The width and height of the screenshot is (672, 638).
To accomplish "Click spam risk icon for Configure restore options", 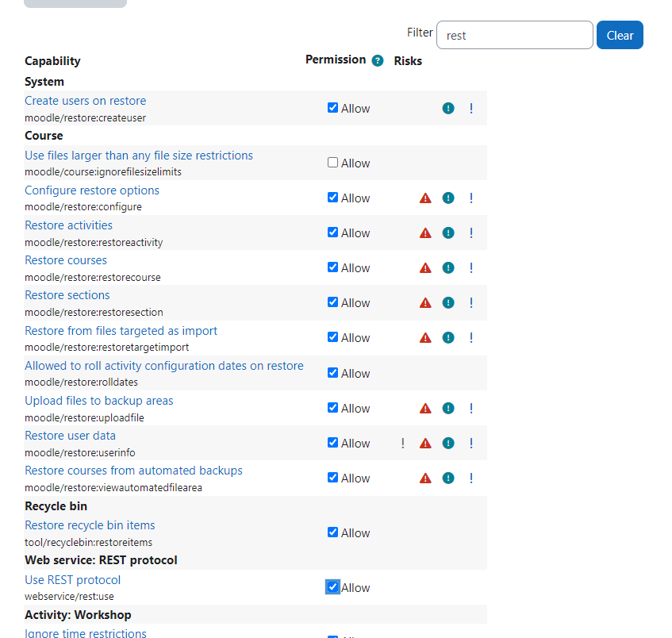I will (471, 198).
